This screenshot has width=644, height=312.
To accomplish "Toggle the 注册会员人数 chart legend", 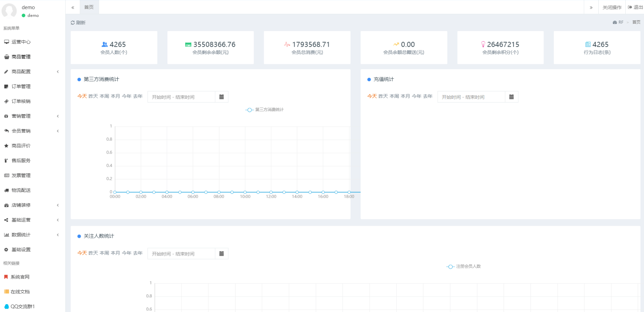I will click(464, 267).
